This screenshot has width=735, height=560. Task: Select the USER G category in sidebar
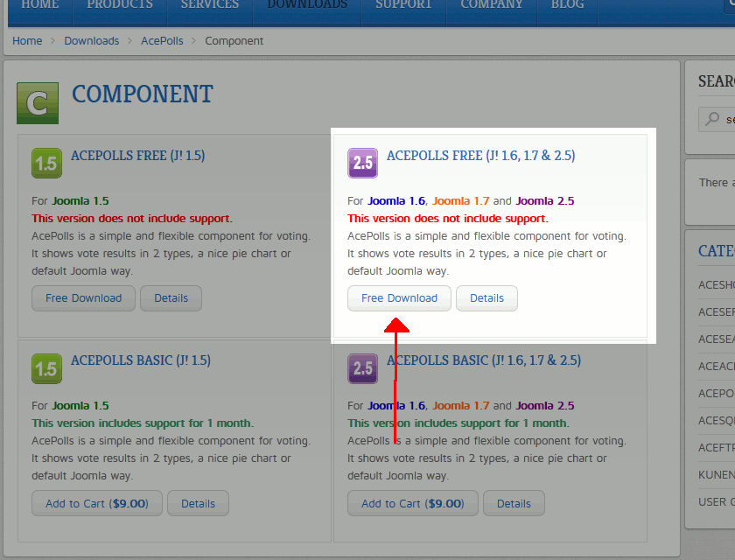point(717,502)
